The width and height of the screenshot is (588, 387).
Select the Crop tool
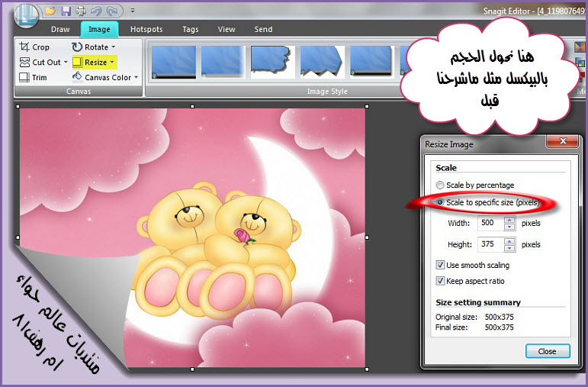[34, 47]
